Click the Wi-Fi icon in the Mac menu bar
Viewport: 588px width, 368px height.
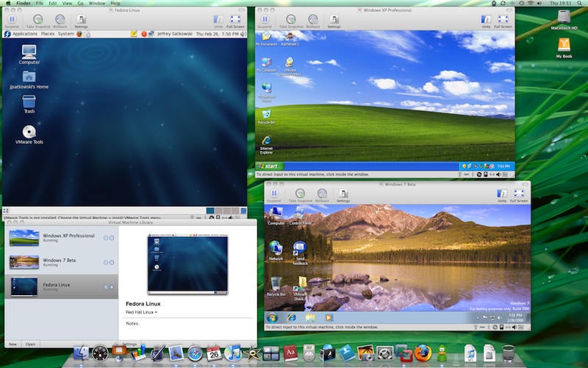(x=530, y=3)
